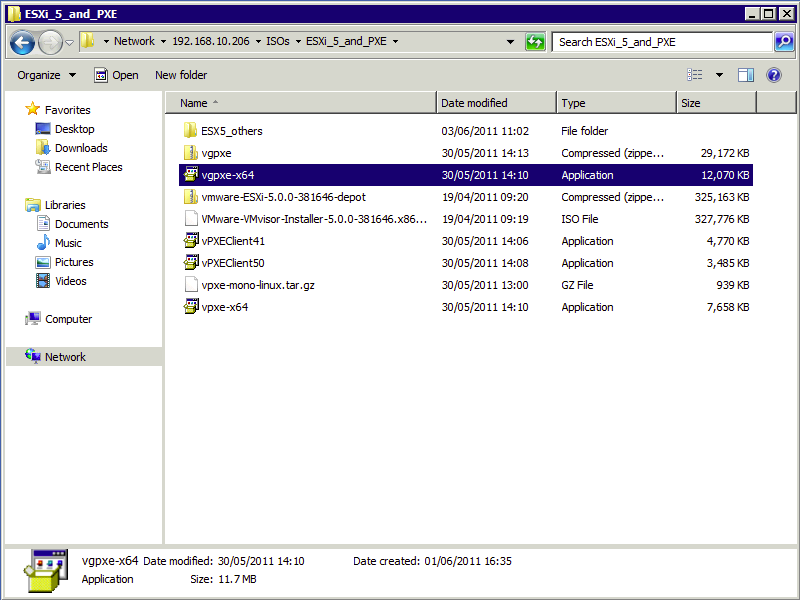Sort by the Type column header
Screen dimensions: 800x600
coord(616,103)
